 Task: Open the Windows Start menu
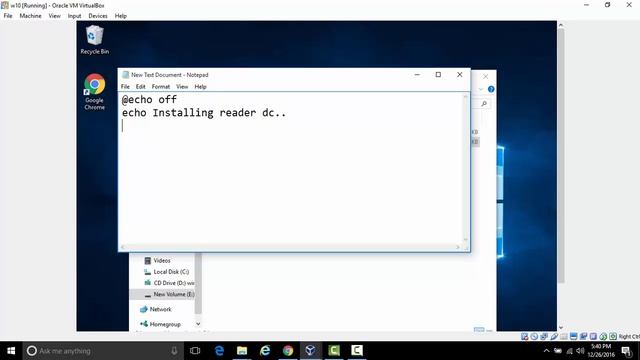click(11, 351)
